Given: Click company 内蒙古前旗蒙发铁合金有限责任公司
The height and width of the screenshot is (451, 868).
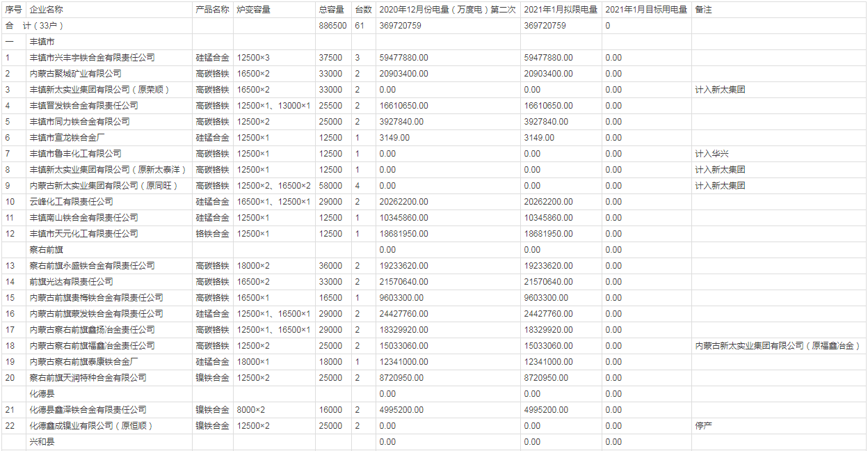Looking at the screenshot, I should click(x=96, y=314).
